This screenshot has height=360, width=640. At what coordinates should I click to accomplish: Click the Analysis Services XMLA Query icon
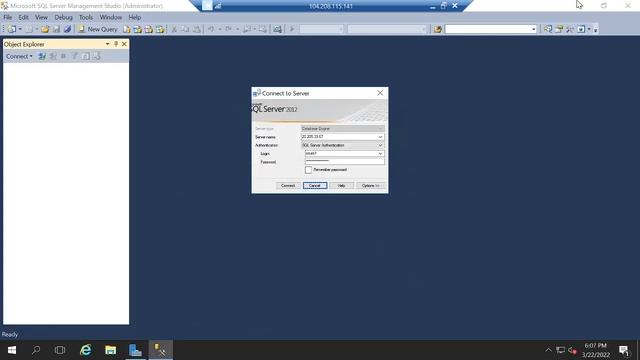[x=160, y=29]
